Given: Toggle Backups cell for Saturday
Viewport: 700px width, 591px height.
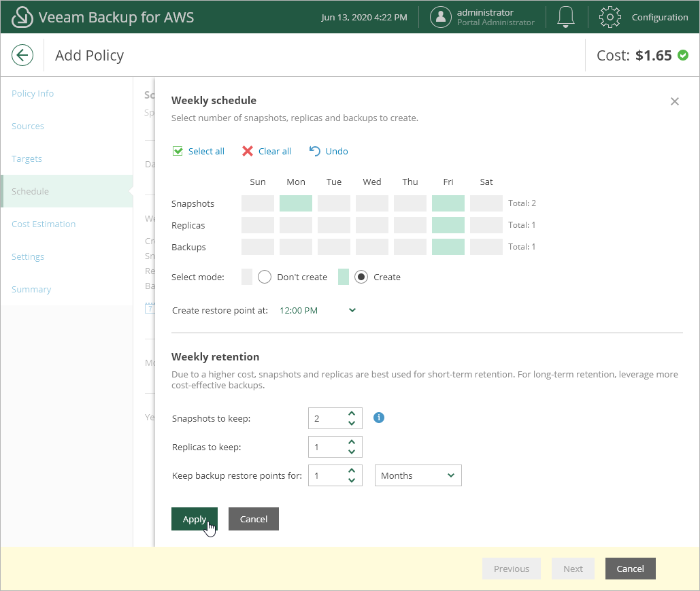Looking at the screenshot, I should pyautogui.click(x=486, y=247).
